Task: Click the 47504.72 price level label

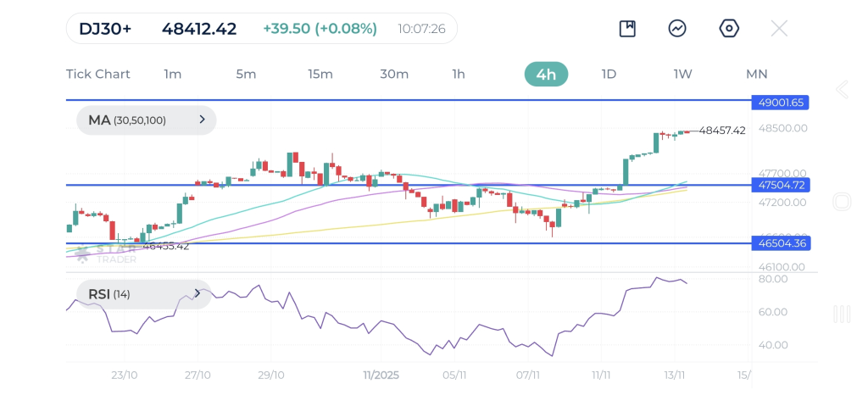Action: pos(782,185)
